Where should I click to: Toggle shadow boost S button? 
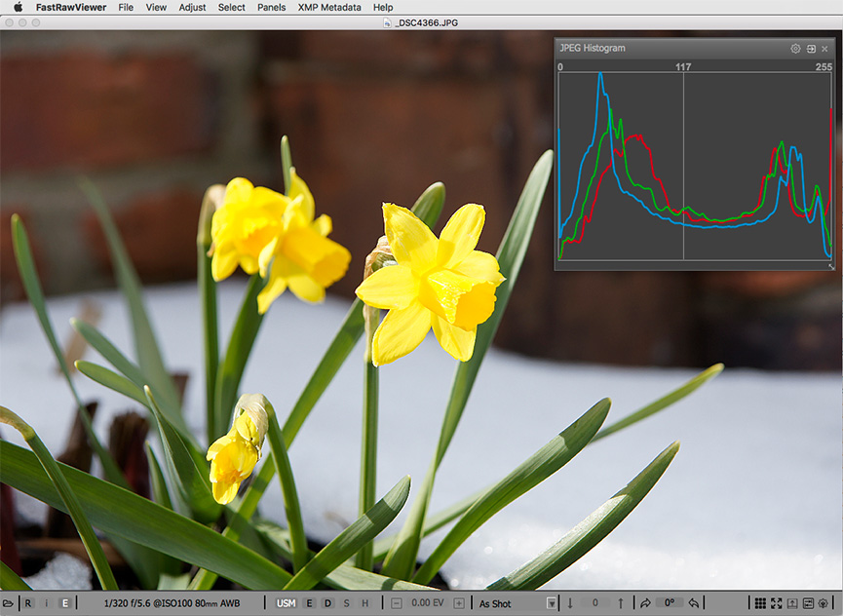(x=346, y=603)
